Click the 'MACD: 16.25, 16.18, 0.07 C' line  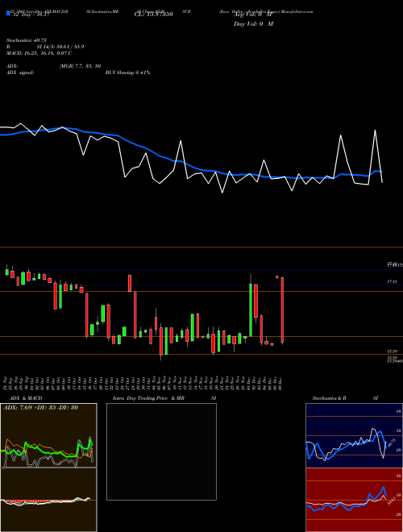(x=39, y=53)
